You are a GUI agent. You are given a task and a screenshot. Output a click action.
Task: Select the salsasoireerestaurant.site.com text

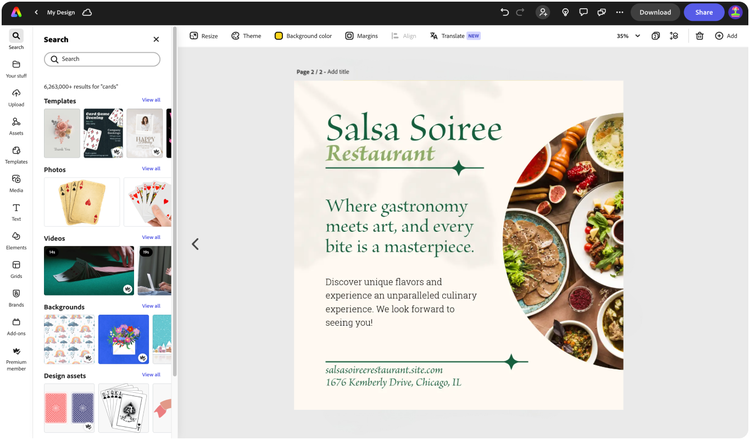(x=384, y=370)
